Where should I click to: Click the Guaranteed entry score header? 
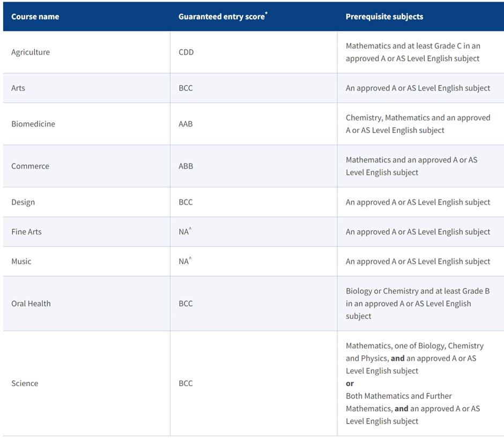click(x=223, y=17)
